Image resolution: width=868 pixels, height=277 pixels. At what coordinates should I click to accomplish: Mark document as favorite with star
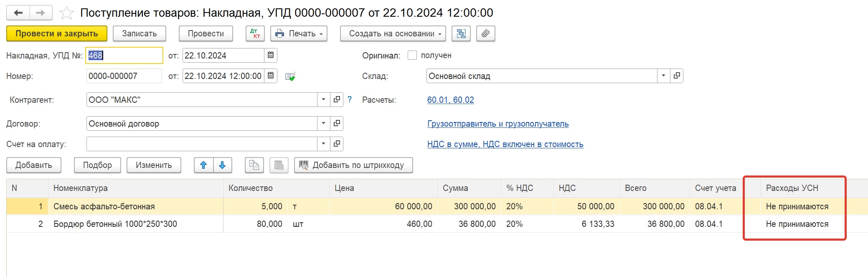[x=66, y=13]
